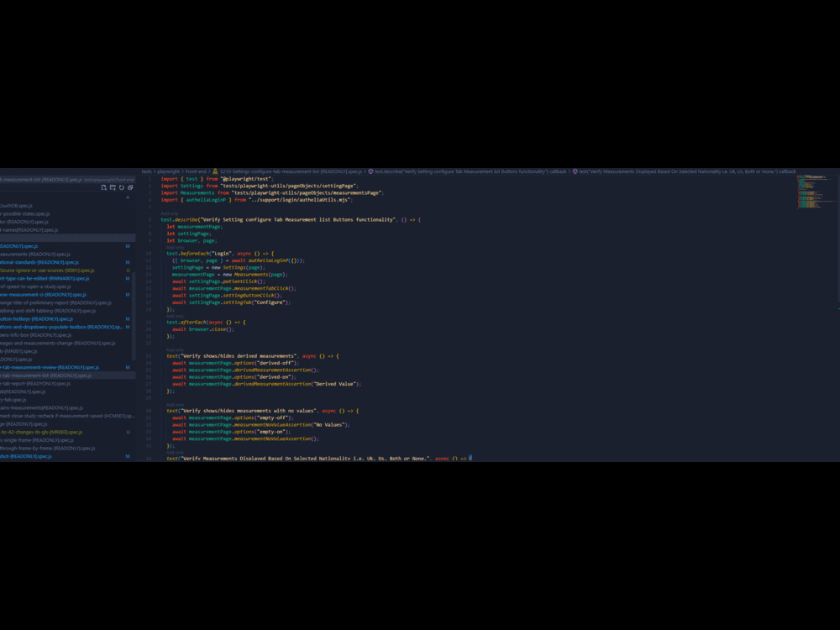Click settingTab("Configure") code line

click(232, 302)
